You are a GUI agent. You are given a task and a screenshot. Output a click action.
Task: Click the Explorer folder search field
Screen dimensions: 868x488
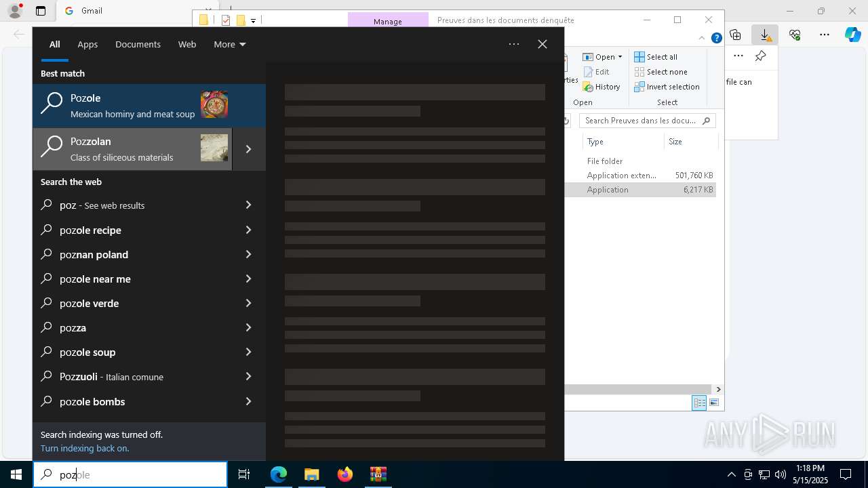pyautogui.click(x=648, y=121)
